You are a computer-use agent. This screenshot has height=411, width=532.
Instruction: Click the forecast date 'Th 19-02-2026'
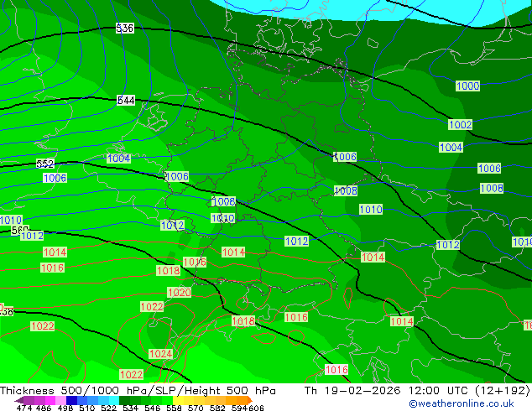tap(352, 391)
